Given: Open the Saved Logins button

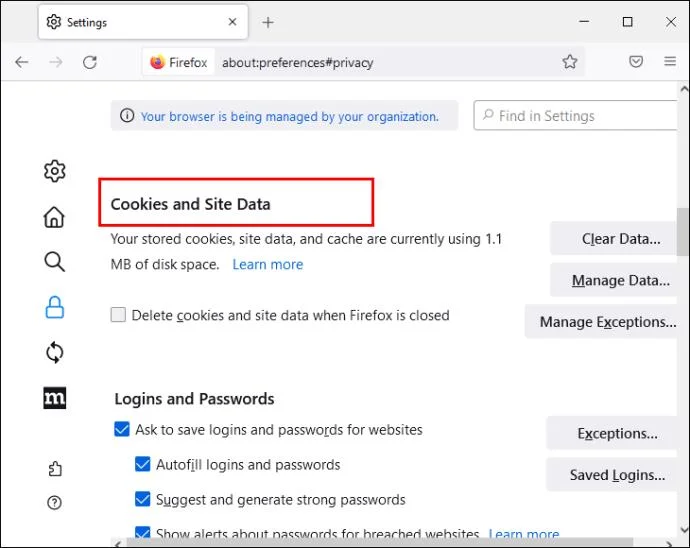Looking at the screenshot, I should tap(612, 474).
